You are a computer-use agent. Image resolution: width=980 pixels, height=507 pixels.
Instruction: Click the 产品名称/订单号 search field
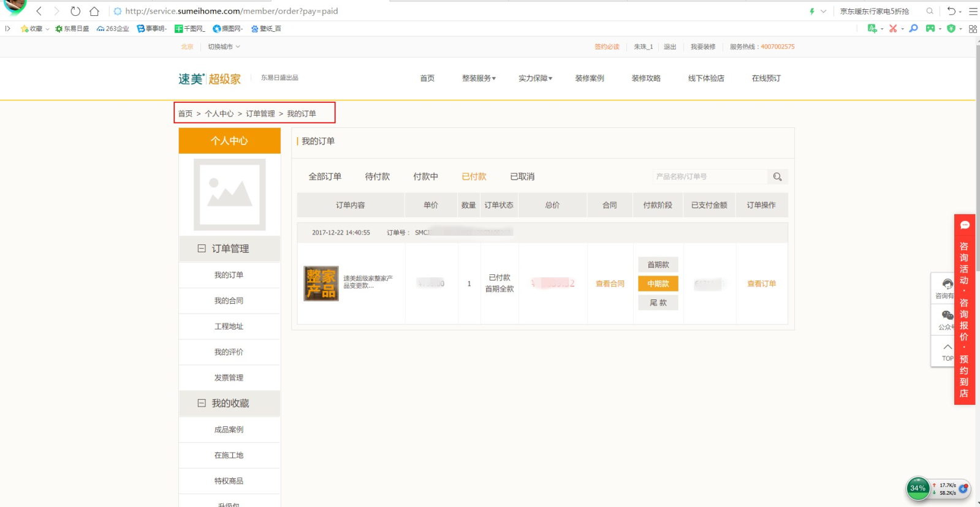[x=710, y=176]
